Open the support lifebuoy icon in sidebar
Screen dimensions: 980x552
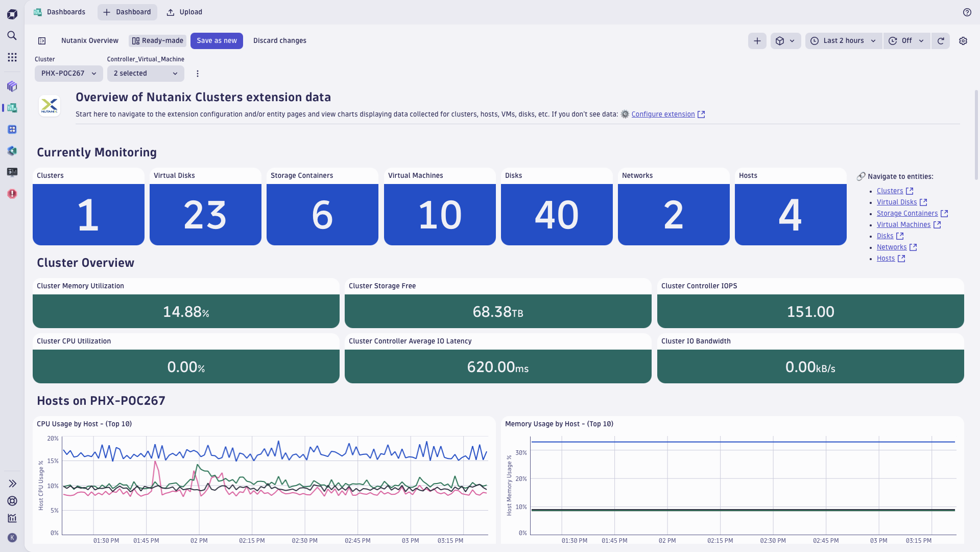coord(12,501)
